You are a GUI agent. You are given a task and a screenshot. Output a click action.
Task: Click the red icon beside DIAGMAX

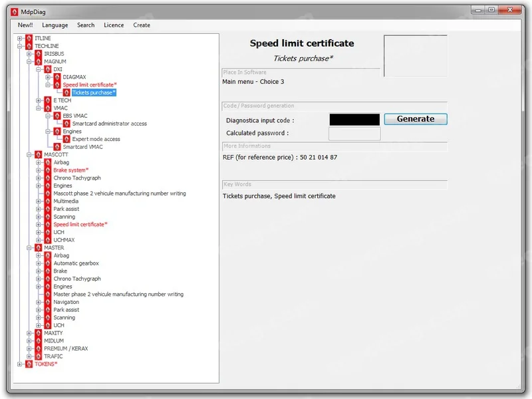click(x=57, y=77)
